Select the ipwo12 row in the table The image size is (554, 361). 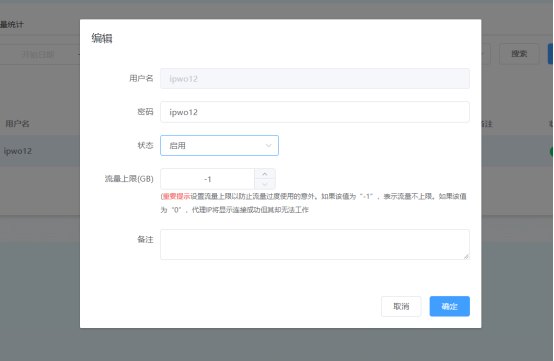click(x=40, y=151)
